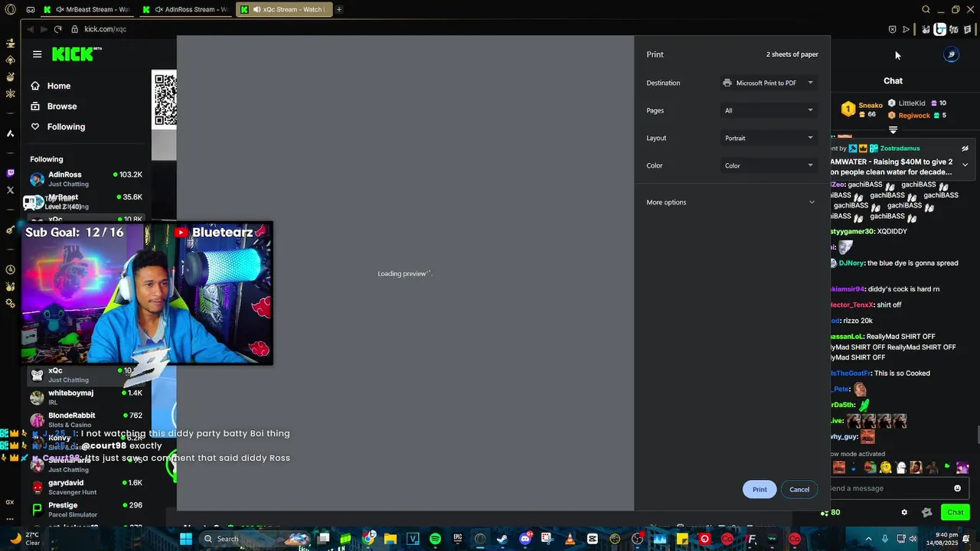Open the Pages dropdown set to All
The image size is (980, 551).
(x=769, y=110)
